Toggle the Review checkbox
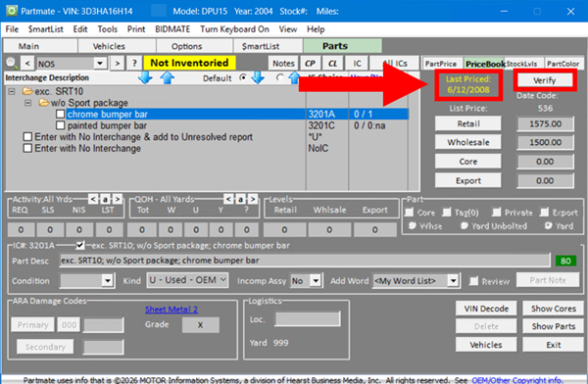Screen dimensions: 588x384 pos(474,281)
